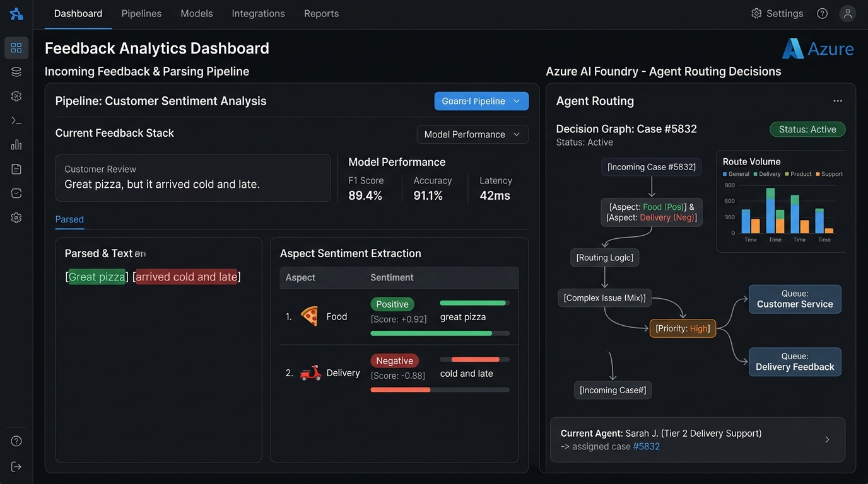Viewport: 868px width, 484px height.
Task: Click the Azure logo
Action: click(818, 49)
